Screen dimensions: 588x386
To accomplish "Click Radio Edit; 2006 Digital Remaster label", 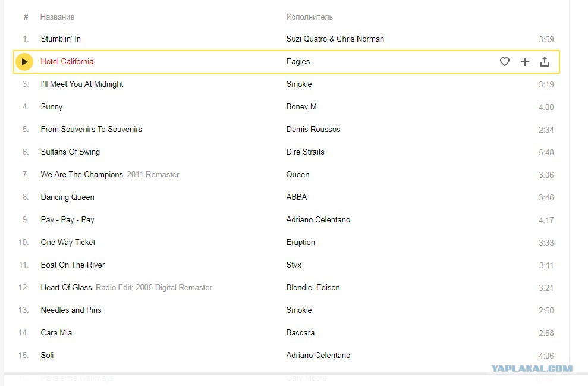I will (154, 287).
